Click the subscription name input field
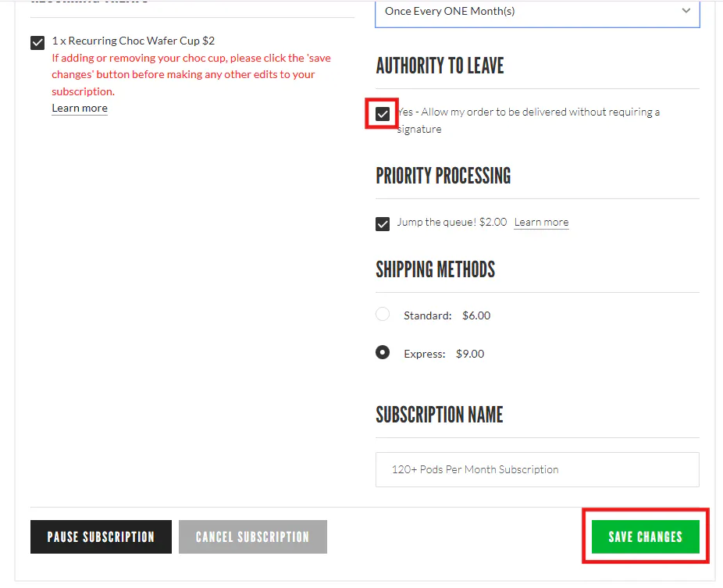This screenshot has width=723, height=588. coord(537,469)
